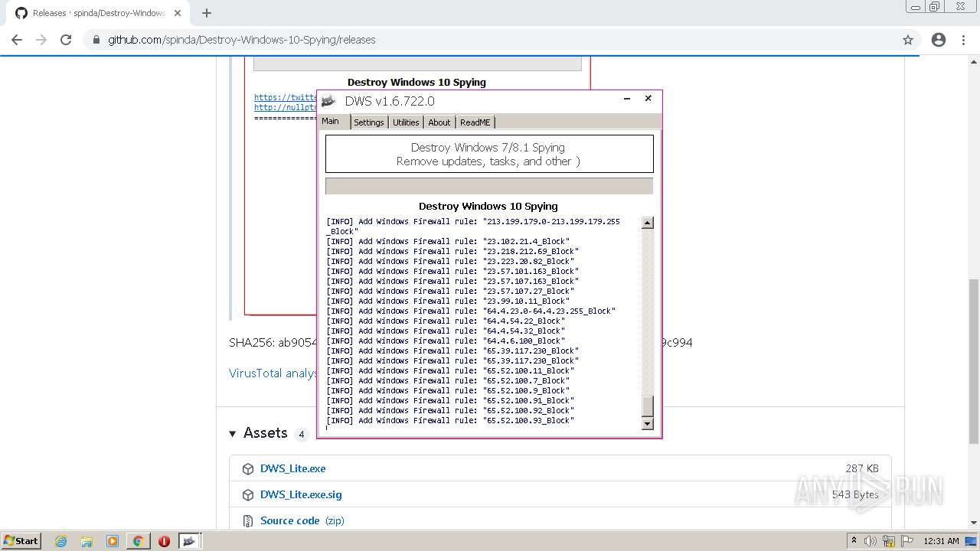980x551 pixels.
Task: Click the package icon beside DWS_Lite.exe
Action: coord(248,469)
